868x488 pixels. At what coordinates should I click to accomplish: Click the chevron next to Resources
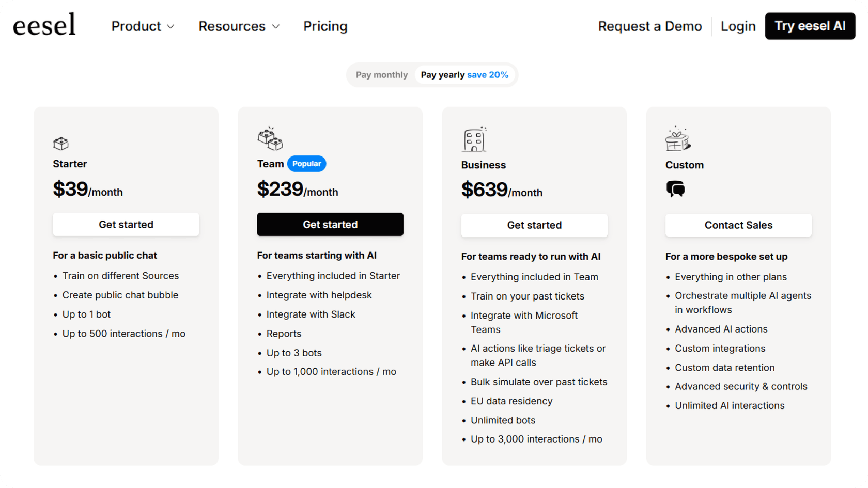click(276, 27)
